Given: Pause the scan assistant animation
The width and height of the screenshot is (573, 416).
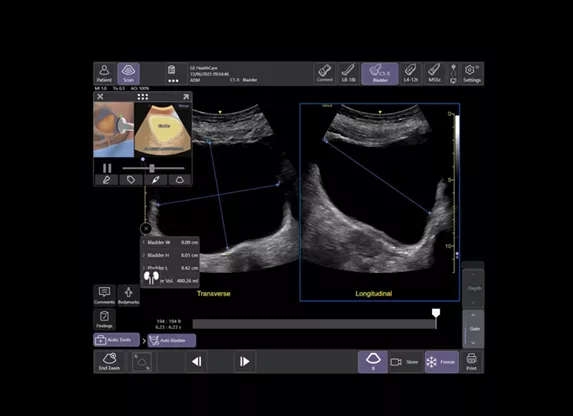Looking at the screenshot, I should pyautogui.click(x=107, y=168).
